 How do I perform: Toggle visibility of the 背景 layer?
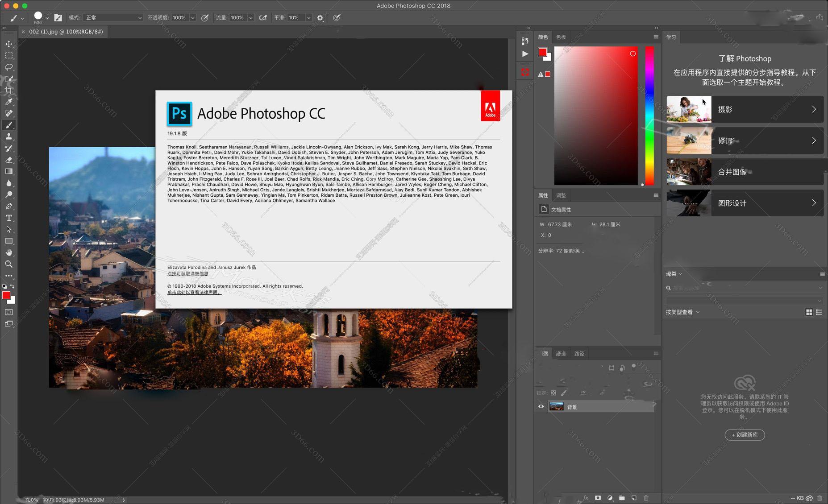(541, 406)
